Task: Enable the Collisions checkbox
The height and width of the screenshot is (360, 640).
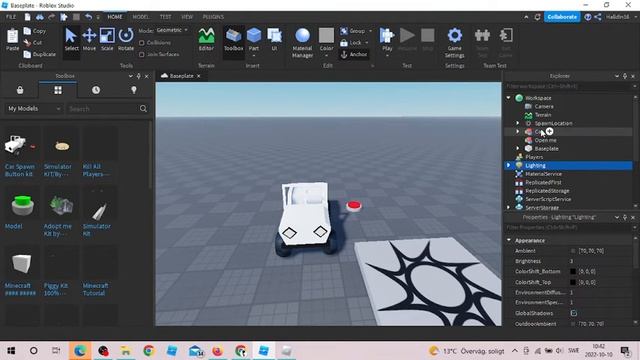Action: pyautogui.click(x=142, y=42)
